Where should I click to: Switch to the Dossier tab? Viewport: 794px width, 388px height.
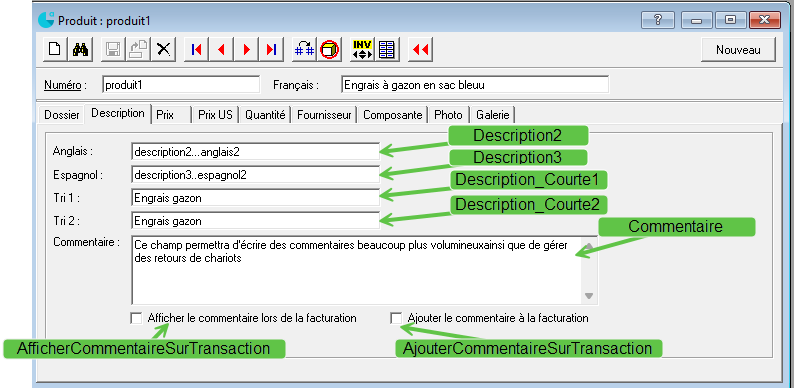(62, 115)
